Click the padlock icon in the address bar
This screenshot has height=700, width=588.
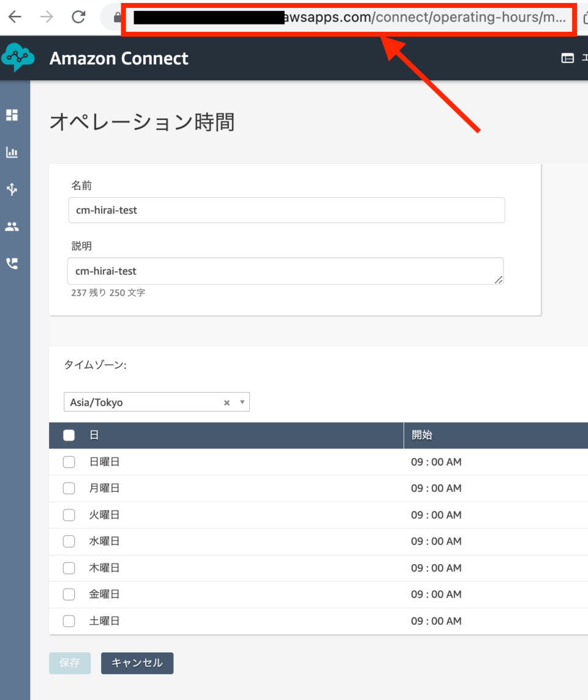[117, 17]
